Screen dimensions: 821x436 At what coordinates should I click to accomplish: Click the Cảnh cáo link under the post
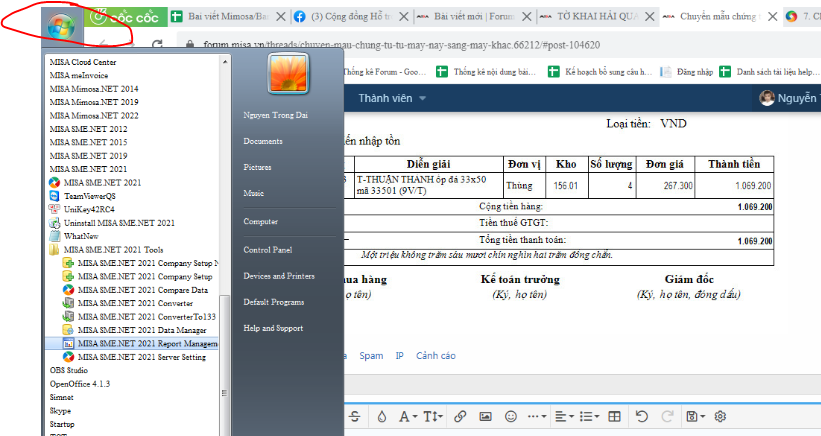436,356
